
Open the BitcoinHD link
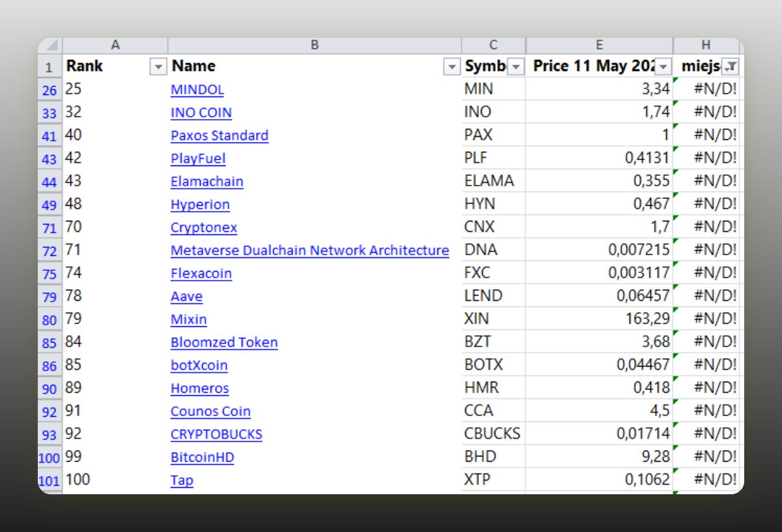click(203, 458)
